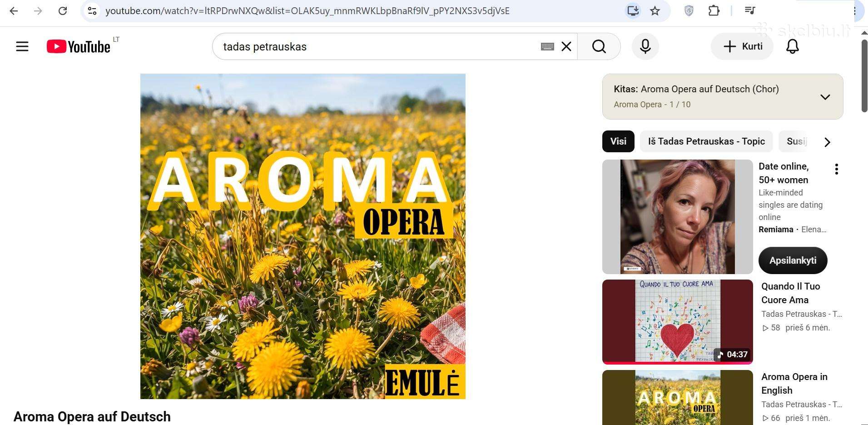Select the Visi filter chip
868x425 pixels.
tap(618, 141)
